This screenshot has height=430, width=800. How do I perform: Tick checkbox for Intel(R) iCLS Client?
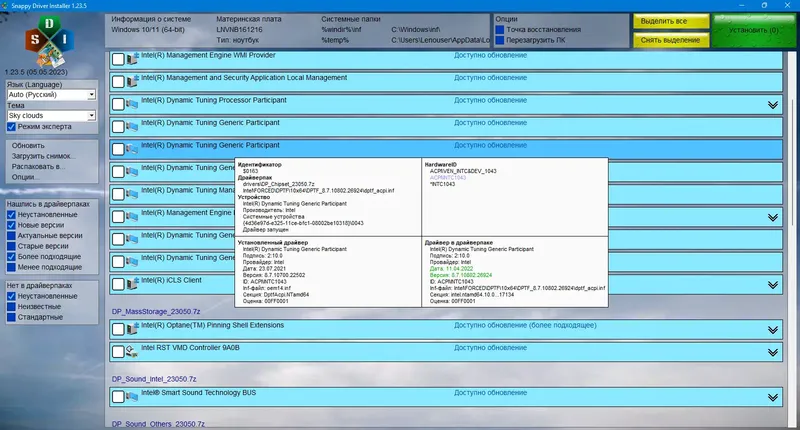118,284
